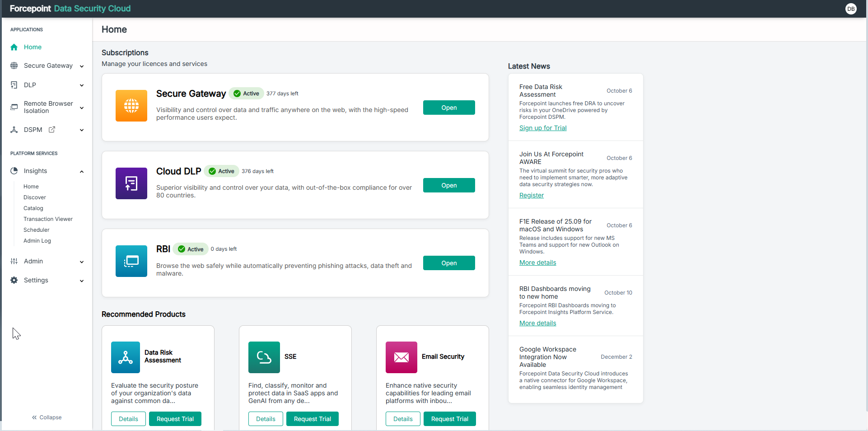Open DSPM external link icon in sidebar

(52, 130)
